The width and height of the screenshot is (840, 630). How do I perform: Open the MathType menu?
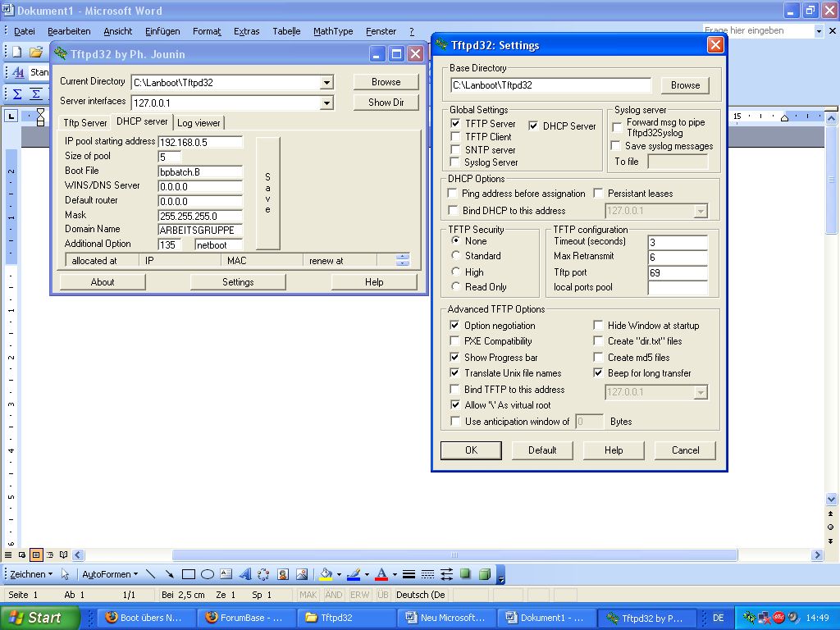(333, 31)
